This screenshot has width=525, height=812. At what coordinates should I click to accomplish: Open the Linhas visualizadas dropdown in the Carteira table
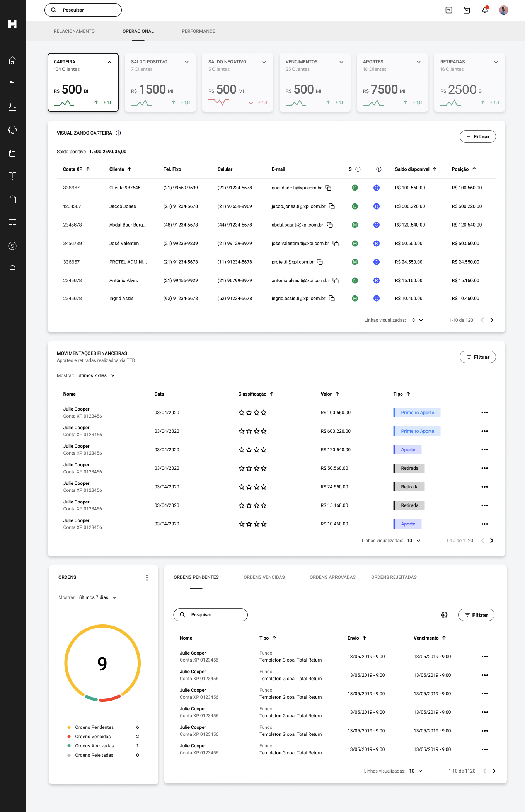click(x=416, y=320)
